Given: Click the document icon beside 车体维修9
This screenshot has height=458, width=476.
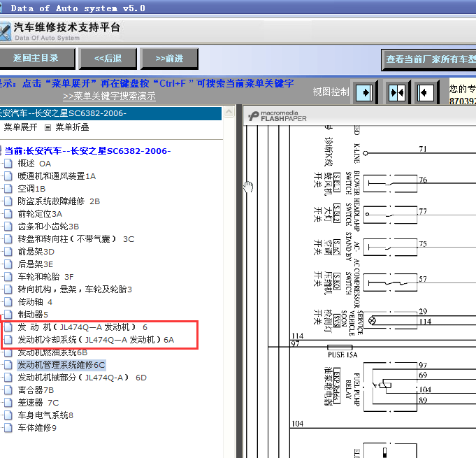Looking at the screenshot, I should (8, 428).
